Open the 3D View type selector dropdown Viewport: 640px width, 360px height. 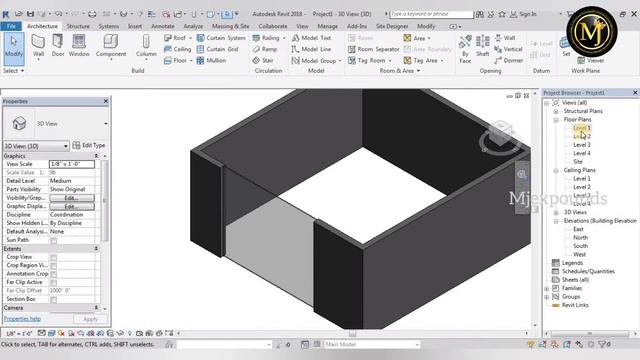(106, 123)
